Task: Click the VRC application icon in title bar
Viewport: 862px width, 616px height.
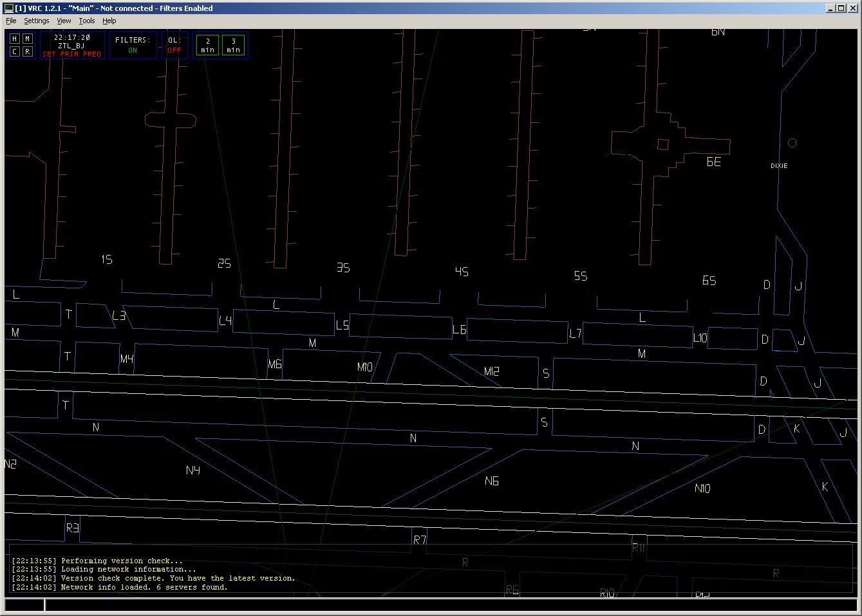Action: [8, 8]
